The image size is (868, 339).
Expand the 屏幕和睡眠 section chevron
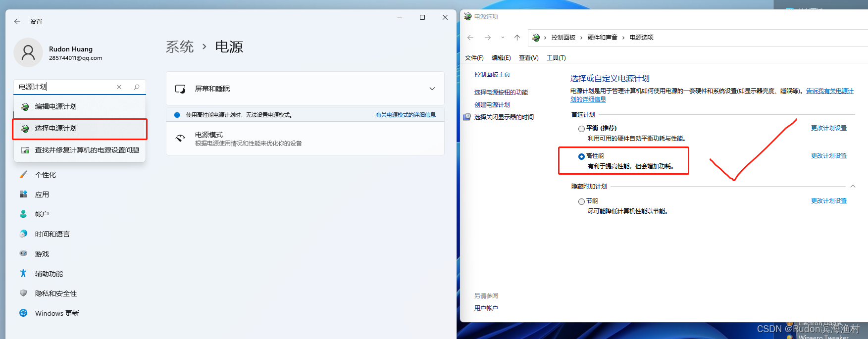point(432,89)
